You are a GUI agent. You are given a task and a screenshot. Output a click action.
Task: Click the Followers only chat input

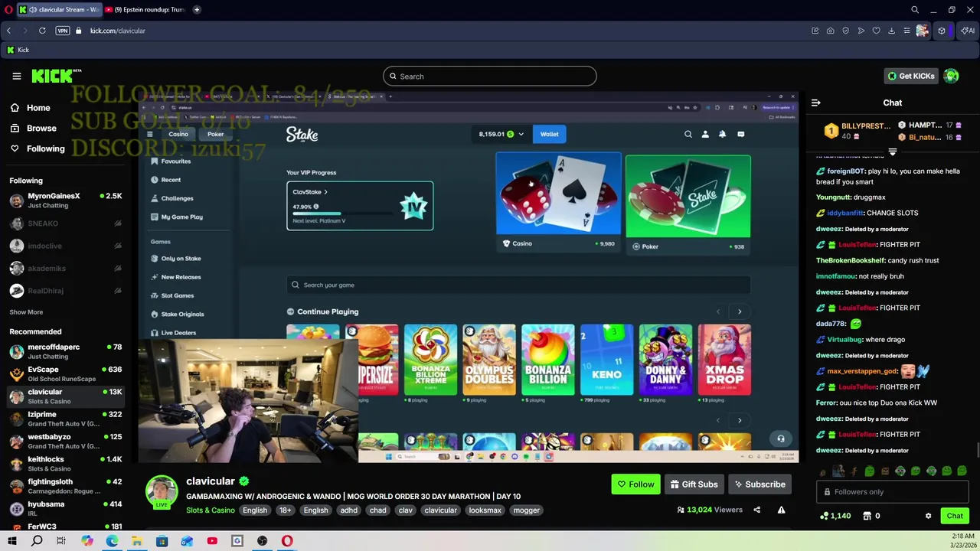(893, 492)
